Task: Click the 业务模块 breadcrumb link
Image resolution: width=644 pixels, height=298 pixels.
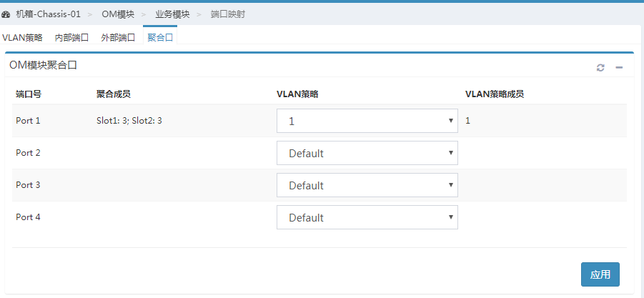Action: 172,14
